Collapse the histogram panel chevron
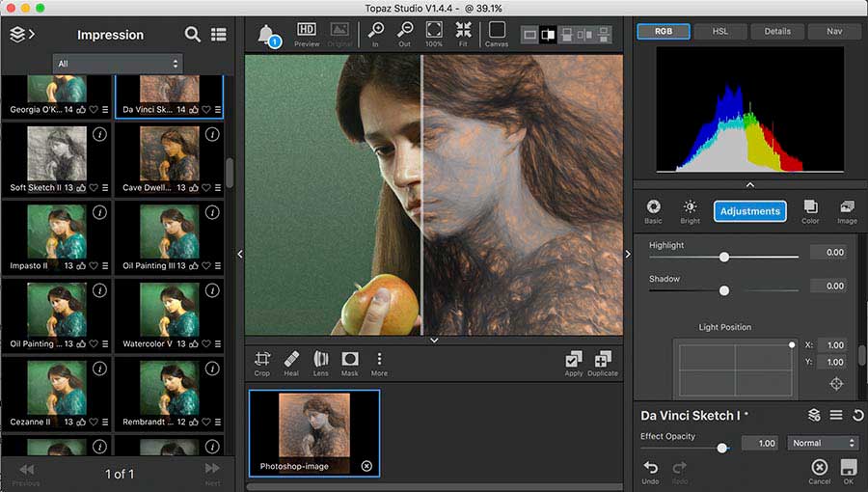868x492 pixels. (x=749, y=184)
